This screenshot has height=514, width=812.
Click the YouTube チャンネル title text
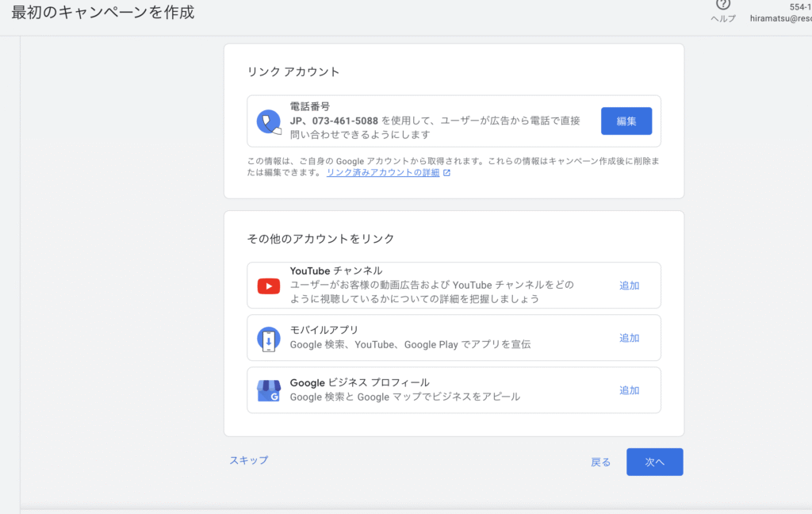[336, 270]
